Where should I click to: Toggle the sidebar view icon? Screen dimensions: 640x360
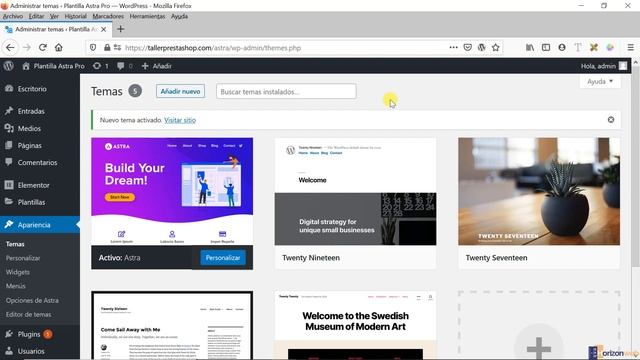pos(546,48)
